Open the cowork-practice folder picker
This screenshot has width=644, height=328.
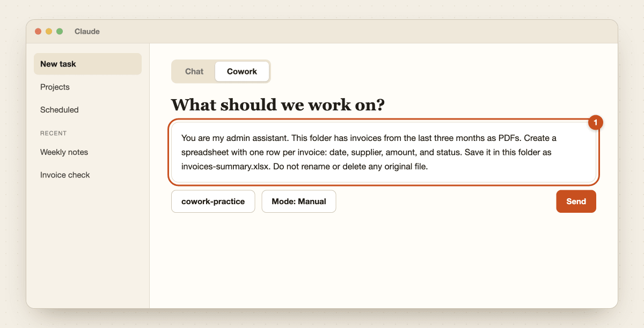213,202
